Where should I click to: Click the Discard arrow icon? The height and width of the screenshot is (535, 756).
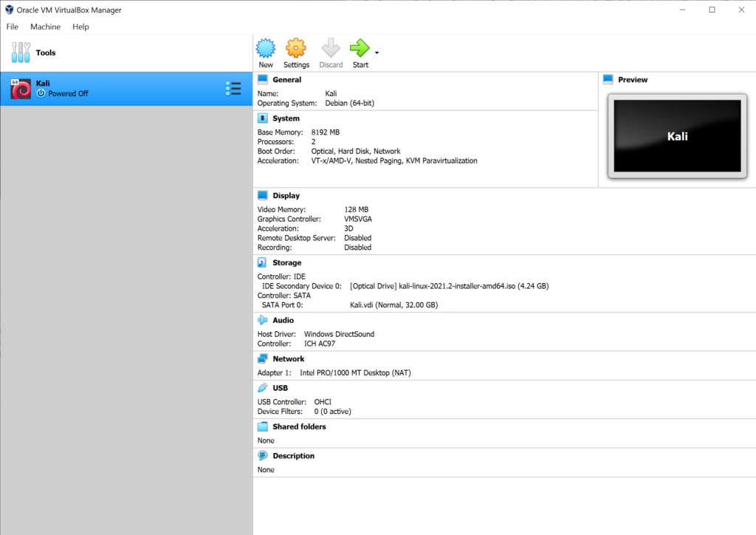tap(331, 48)
